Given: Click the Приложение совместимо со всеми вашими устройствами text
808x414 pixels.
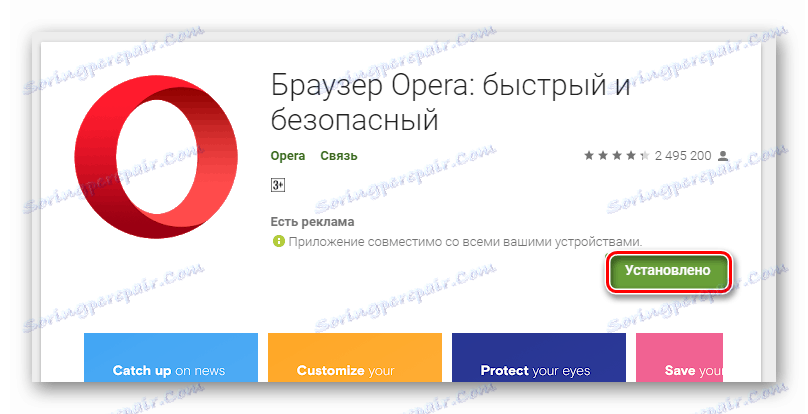Looking at the screenshot, I should [x=465, y=241].
